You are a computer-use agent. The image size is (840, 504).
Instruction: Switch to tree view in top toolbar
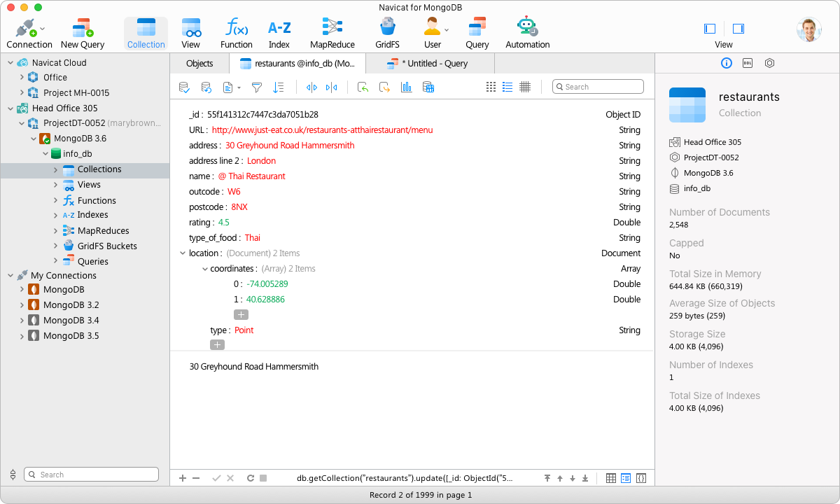[507, 87]
